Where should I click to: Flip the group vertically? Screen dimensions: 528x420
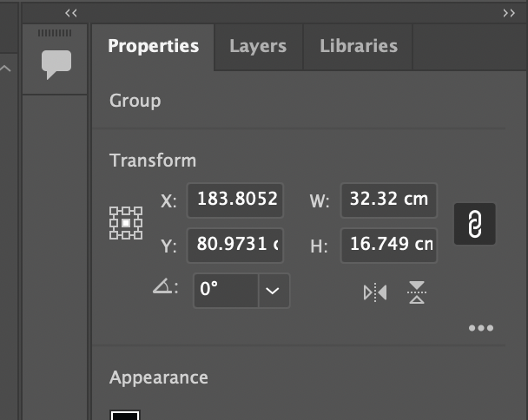pyautogui.click(x=417, y=293)
